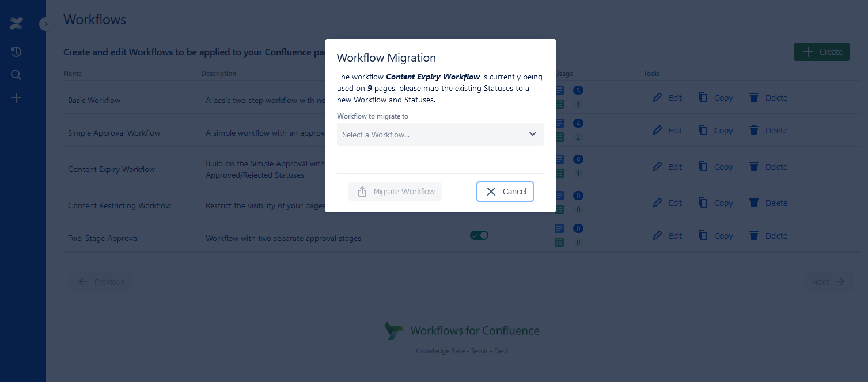Image resolution: width=868 pixels, height=382 pixels.
Task: Click the page usage icon for Two-Stage Approval
Action: click(x=559, y=228)
